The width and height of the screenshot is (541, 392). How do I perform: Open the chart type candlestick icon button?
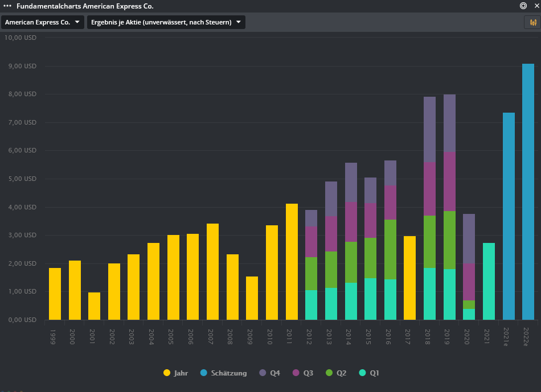[532, 22]
